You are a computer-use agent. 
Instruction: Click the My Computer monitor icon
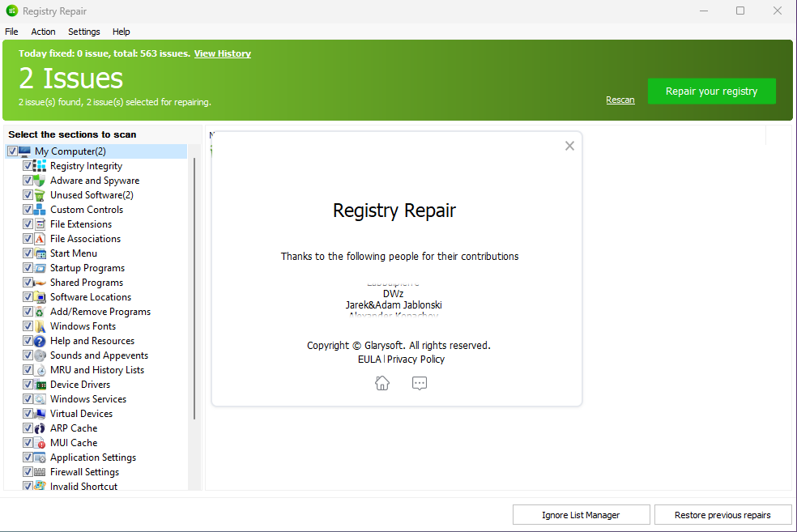click(x=24, y=151)
